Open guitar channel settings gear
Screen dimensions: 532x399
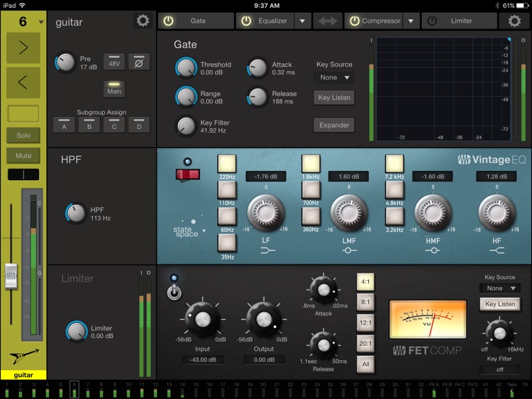pos(143,21)
